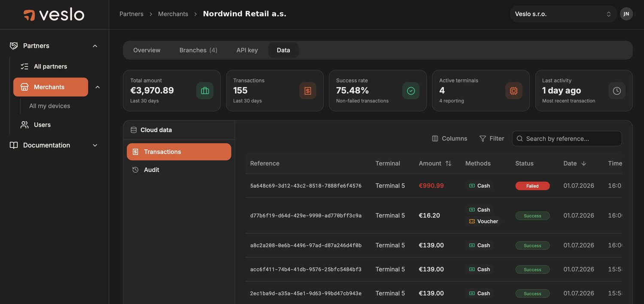This screenshot has width=644, height=304.
Task: Click the search magnifier icon
Action: pos(519,138)
